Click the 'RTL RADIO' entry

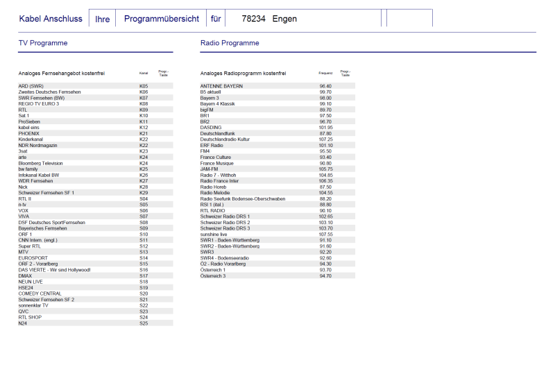tap(212, 211)
